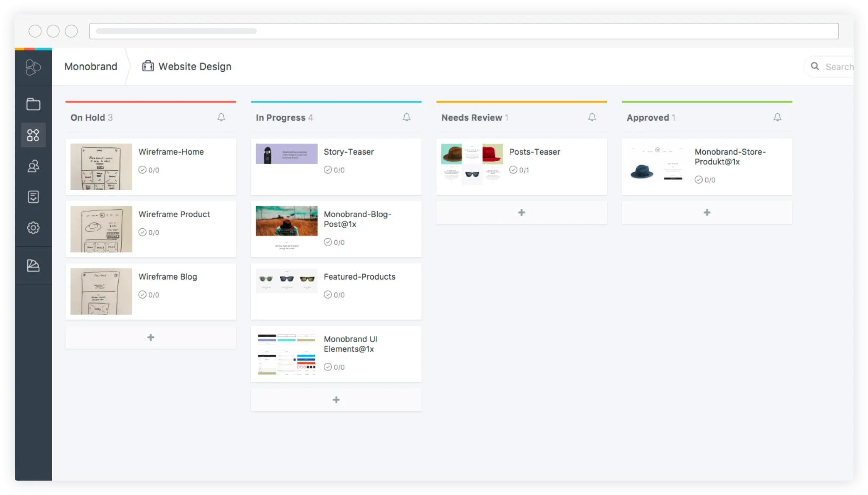Add a new card to Approved column
Screen dimensions: 868x495
(x=707, y=213)
